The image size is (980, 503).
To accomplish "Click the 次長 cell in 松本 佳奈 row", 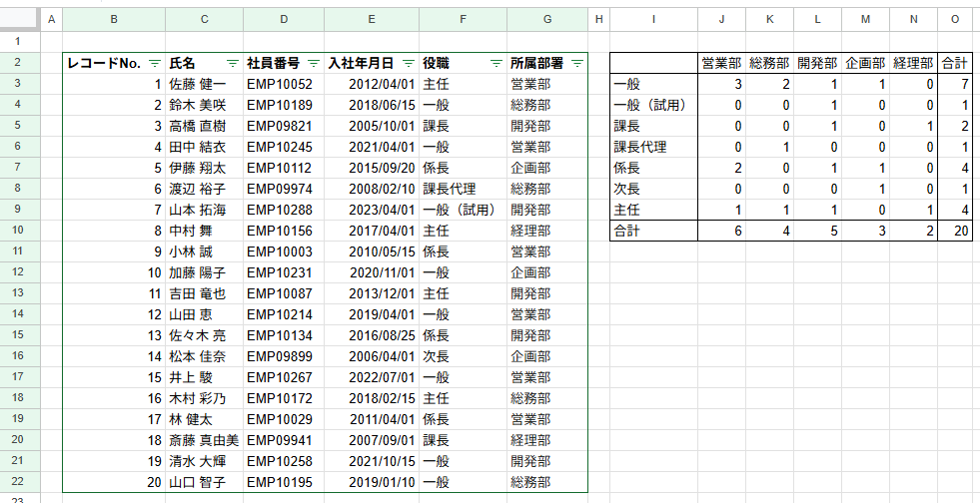I will (x=464, y=356).
